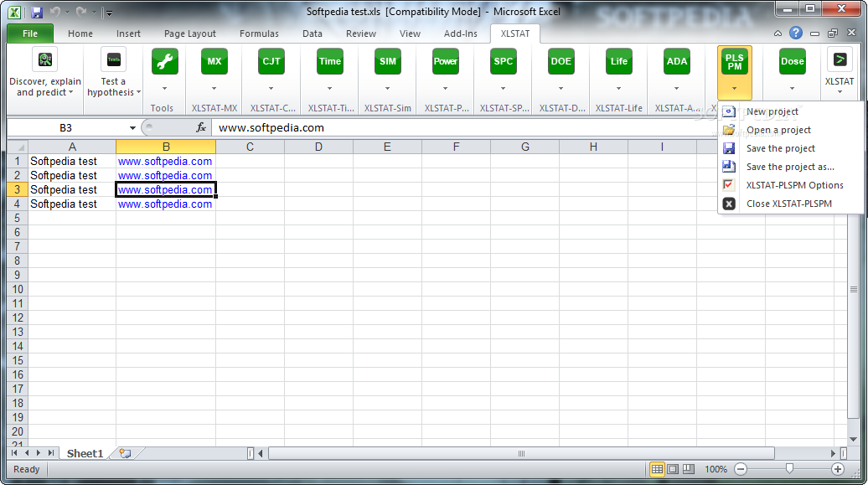Select Close XLSTAT-PLSPM menu entry
868x485 pixels.
(791, 204)
